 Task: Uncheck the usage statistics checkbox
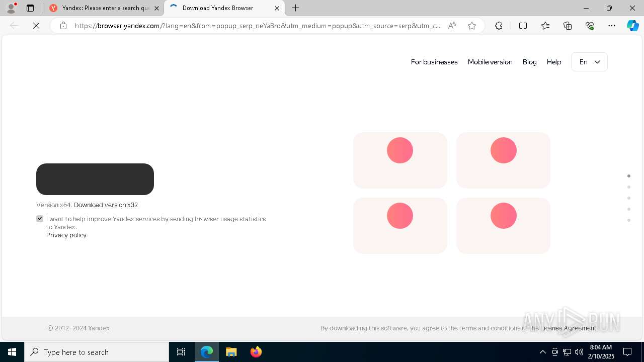pyautogui.click(x=40, y=219)
